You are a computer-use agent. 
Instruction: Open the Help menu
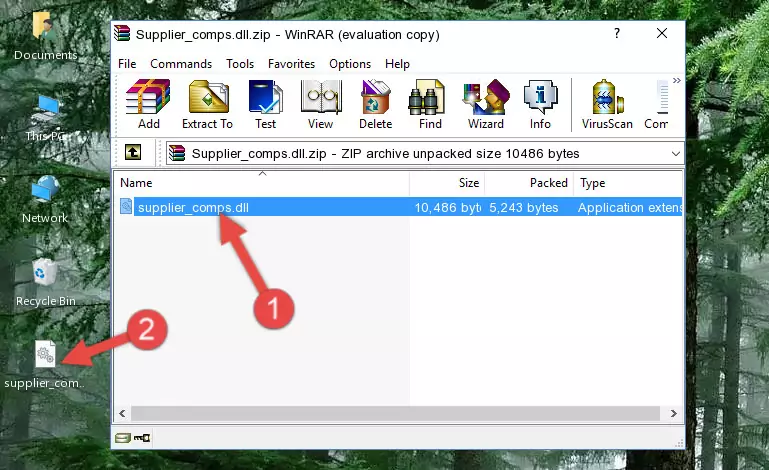(397, 64)
